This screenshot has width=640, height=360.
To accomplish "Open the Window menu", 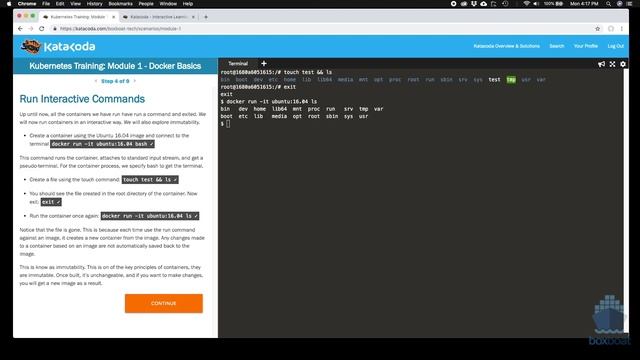I will [x=168, y=4].
